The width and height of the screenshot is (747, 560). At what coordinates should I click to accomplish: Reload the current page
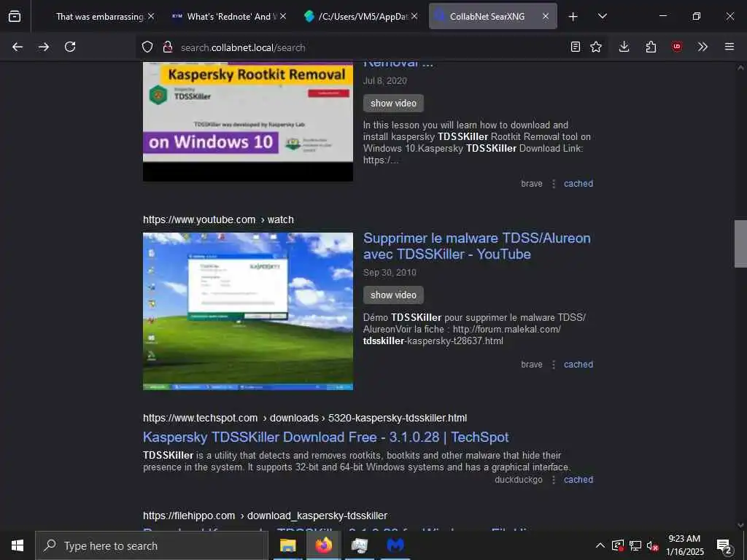[70, 47]
